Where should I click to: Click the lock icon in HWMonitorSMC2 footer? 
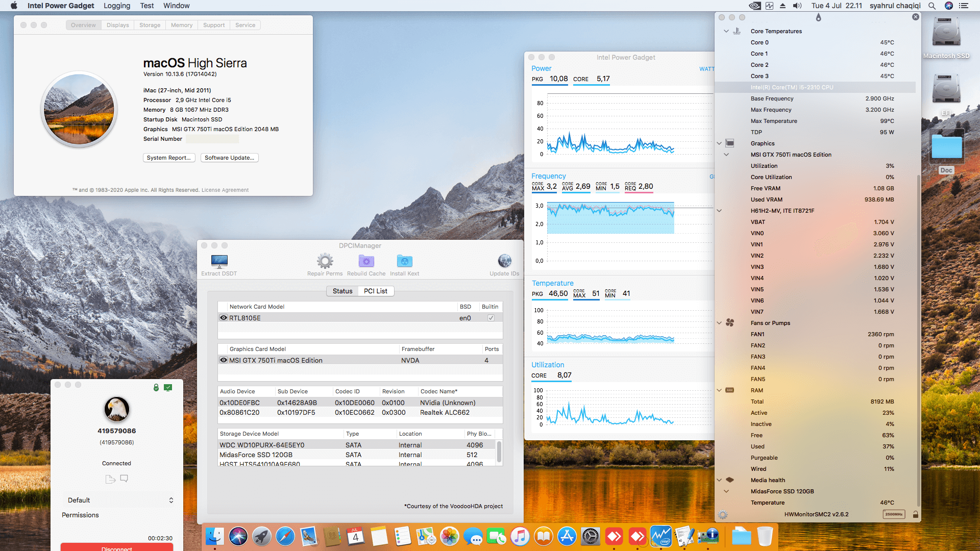916,515
